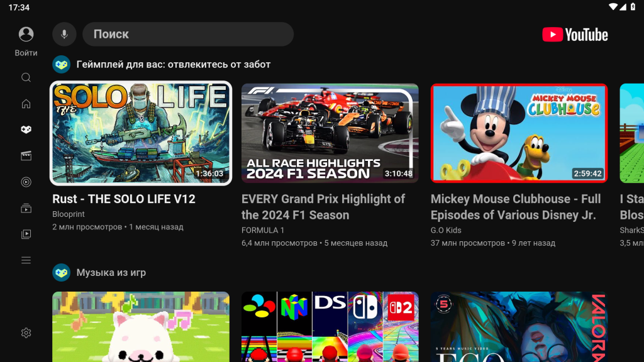
Task: Open the Music circled-play icon in sidebar
Action: point(26,182)
